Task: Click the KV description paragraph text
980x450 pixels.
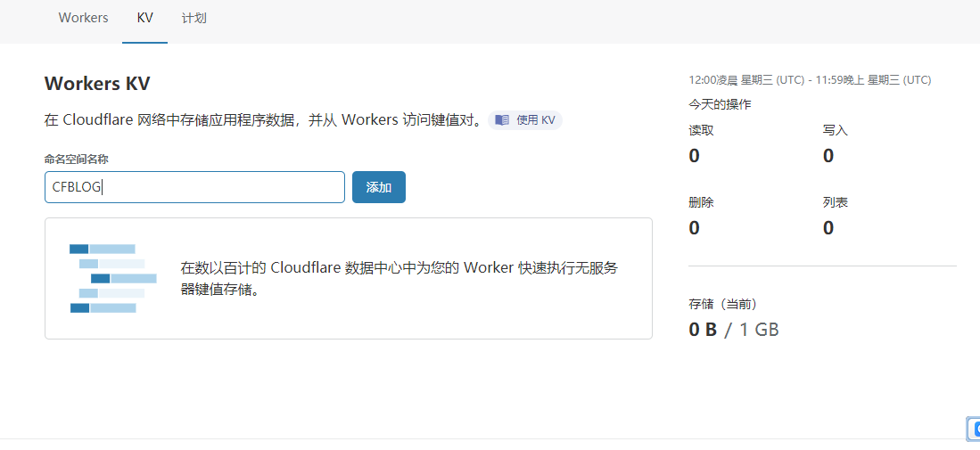Action: coord(264,119)
